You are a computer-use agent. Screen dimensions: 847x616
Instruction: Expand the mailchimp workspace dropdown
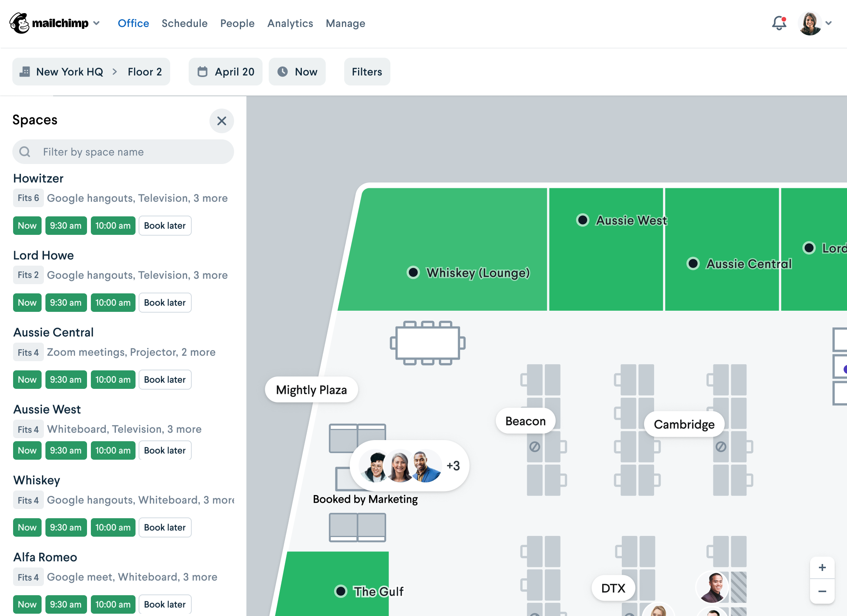coord(96,23)
